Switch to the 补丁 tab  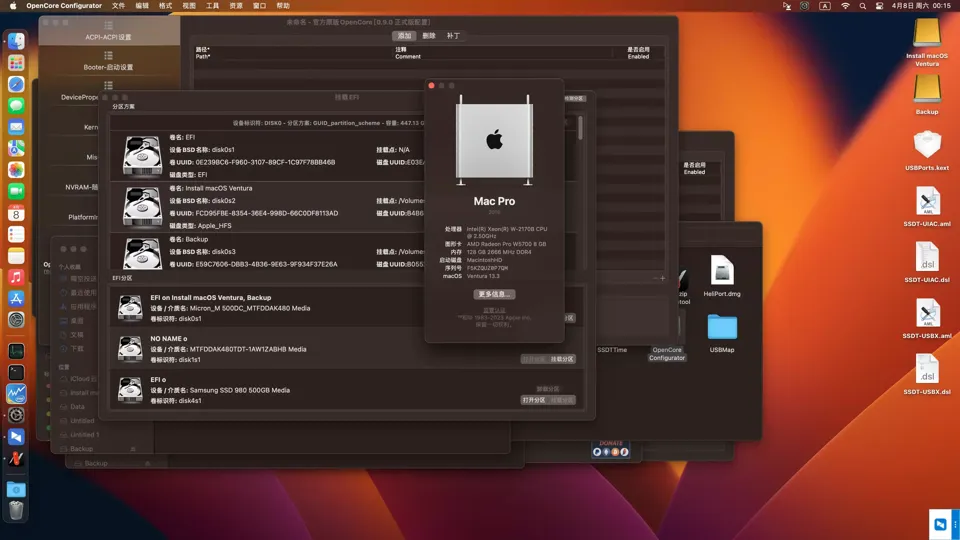click(453, 36)
